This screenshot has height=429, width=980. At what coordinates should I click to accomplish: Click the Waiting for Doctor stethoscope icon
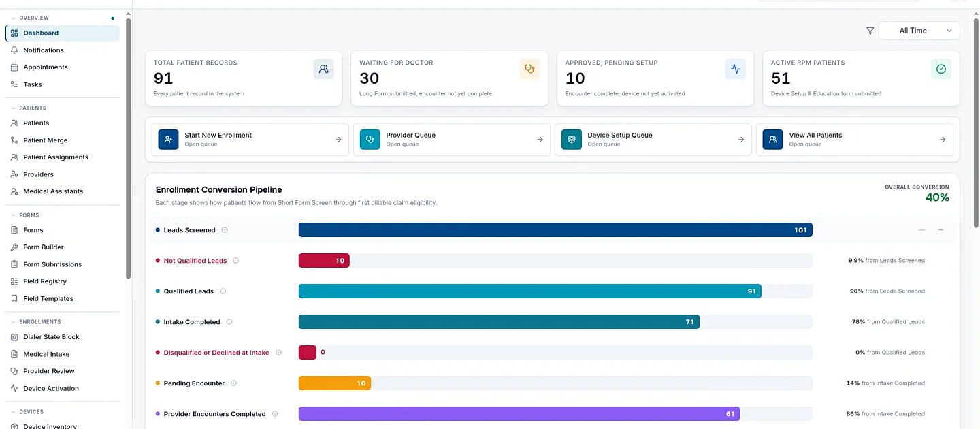(529, 69)
